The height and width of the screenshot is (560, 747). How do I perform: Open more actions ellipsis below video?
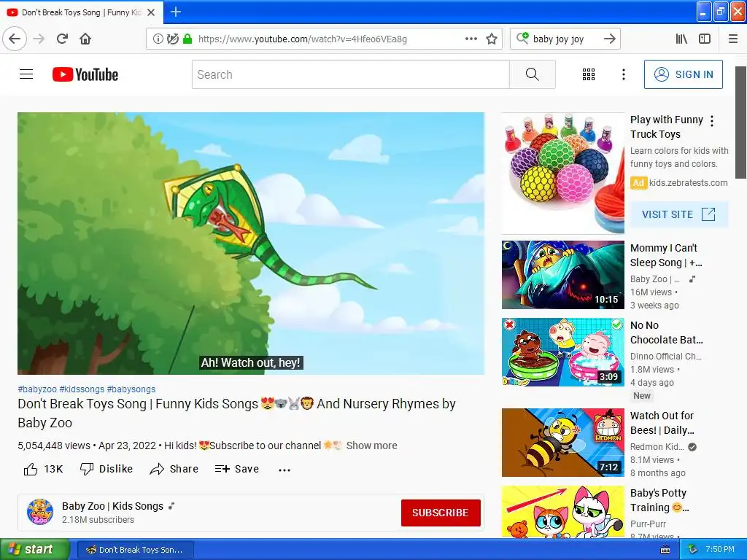285,470
